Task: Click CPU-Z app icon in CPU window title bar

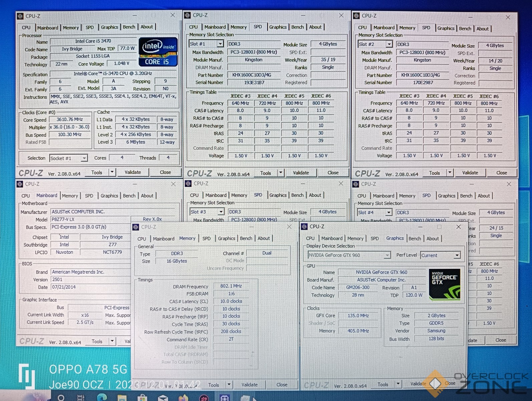Action: tap(20, 16)
